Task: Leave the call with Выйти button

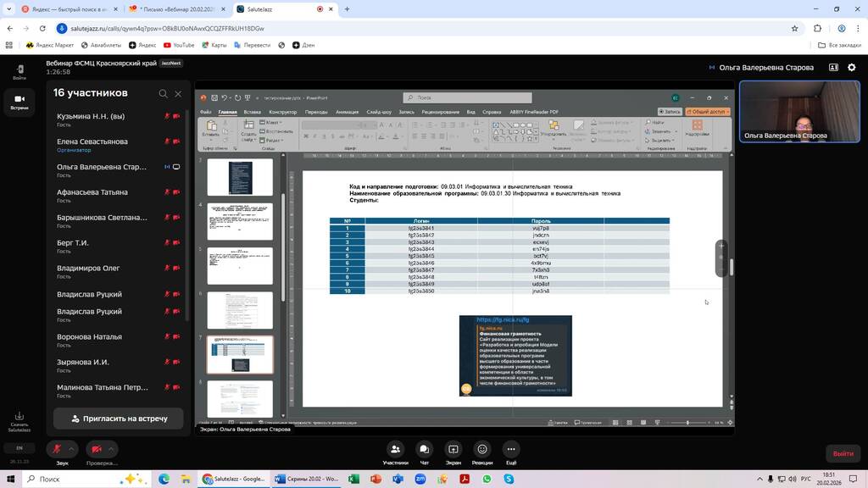Action: pyautogui.click(x=843, y=453)
